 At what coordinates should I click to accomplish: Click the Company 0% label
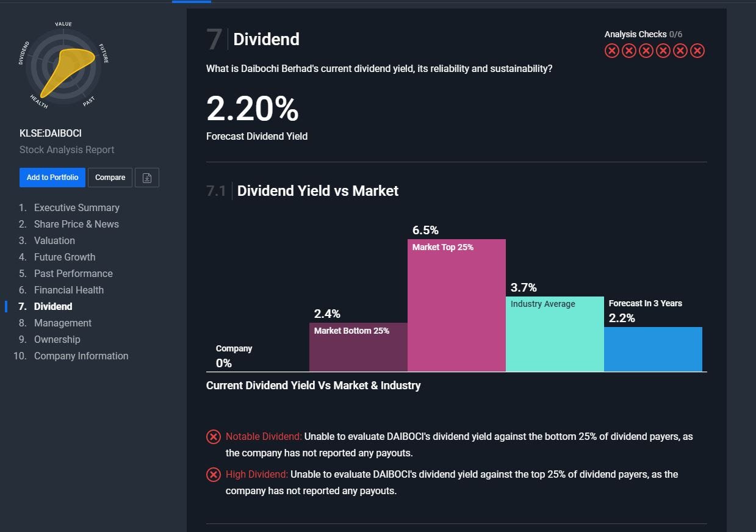click(x=234, y=356)
